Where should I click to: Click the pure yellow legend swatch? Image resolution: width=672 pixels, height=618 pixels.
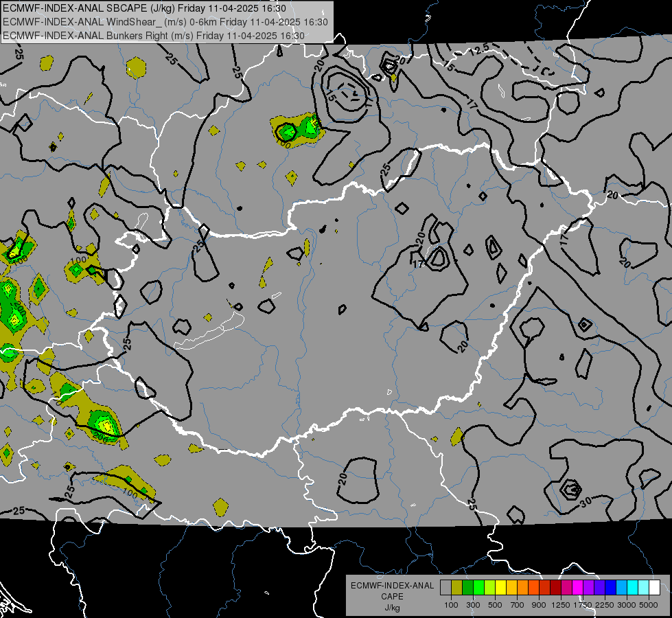coord(500,587)
